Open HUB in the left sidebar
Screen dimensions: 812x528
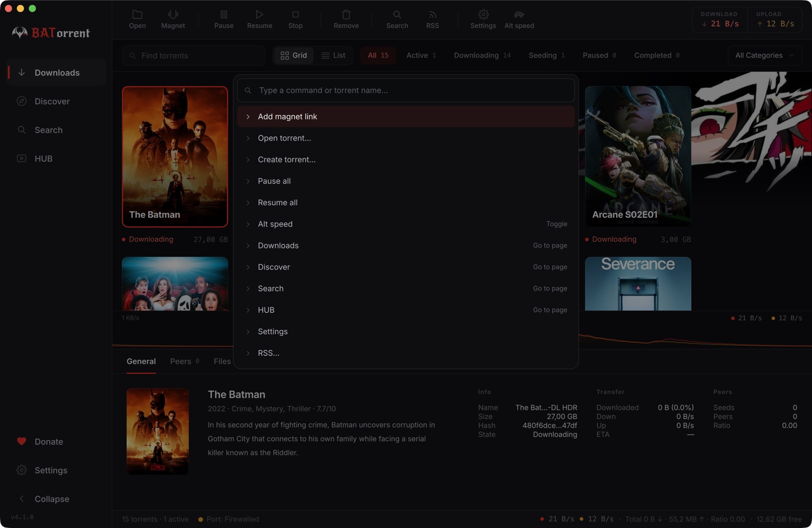56,159
